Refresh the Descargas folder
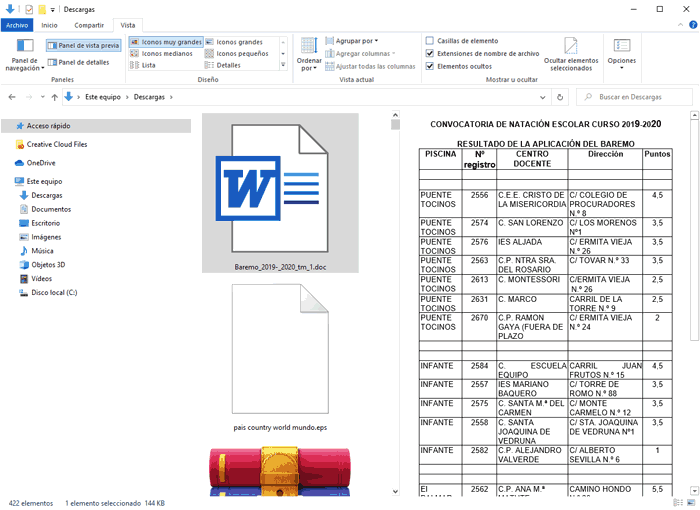Viewport: 700px width, 510px height. pos(560,97)
